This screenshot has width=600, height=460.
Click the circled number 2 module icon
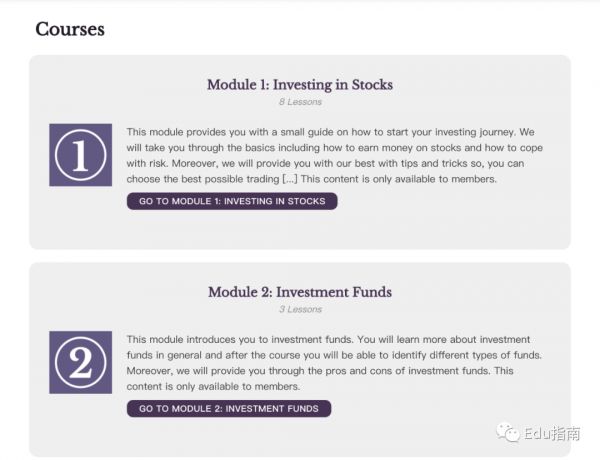click(80, 362)
